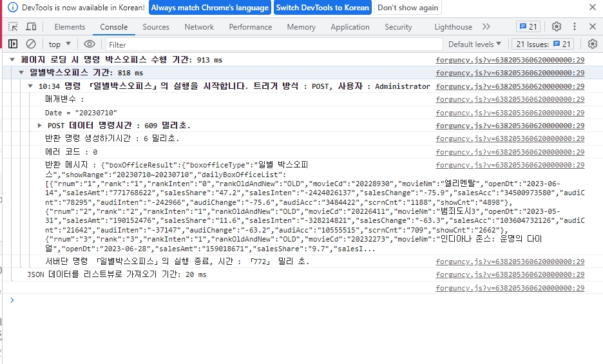Toggle the device toolbar icon
603x364 pixels.
point(31,27)
